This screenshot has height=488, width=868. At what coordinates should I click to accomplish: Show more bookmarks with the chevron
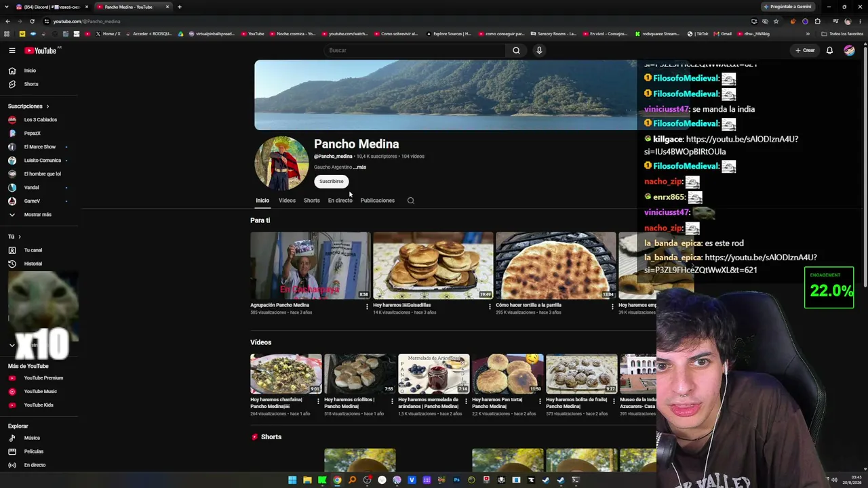807,34
